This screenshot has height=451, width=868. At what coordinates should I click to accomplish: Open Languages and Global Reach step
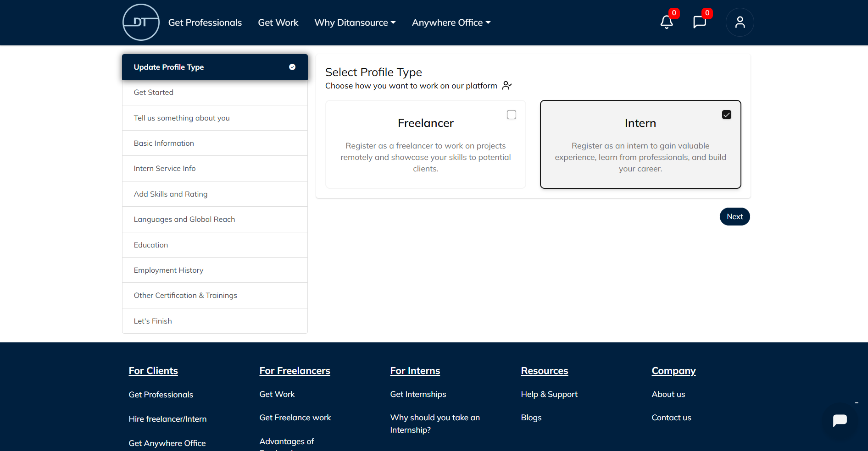[215, 220]
